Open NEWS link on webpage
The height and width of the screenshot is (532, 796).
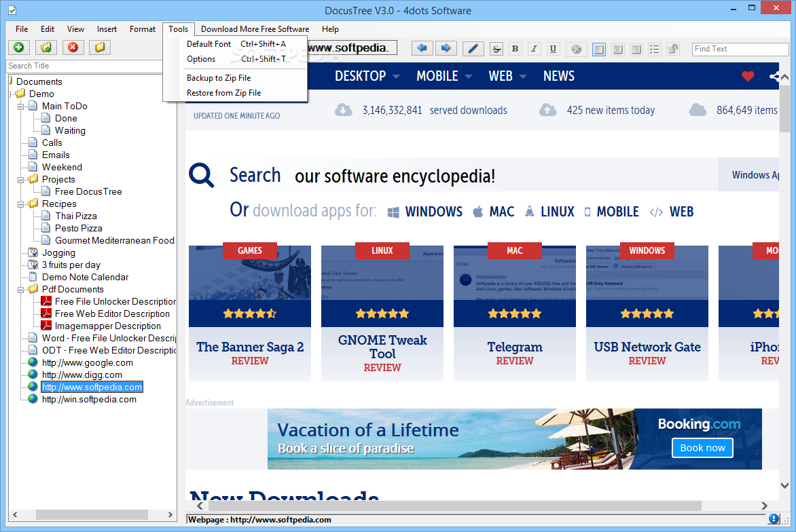coord(558,76)
